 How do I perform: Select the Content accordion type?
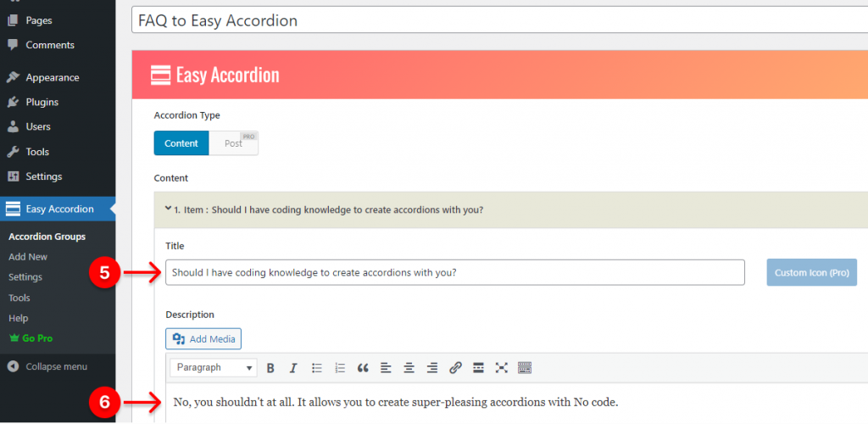(x=181, y=143)
